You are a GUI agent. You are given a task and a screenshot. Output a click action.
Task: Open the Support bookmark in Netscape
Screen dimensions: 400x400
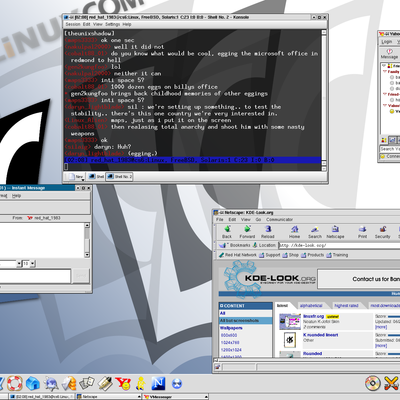click(270, 255)
